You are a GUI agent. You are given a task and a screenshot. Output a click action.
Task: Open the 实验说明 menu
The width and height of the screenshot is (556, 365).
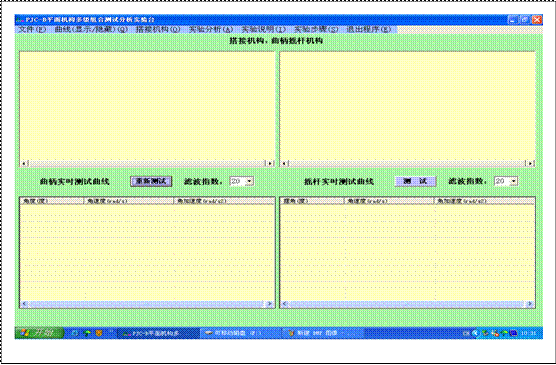click(263, 29)
